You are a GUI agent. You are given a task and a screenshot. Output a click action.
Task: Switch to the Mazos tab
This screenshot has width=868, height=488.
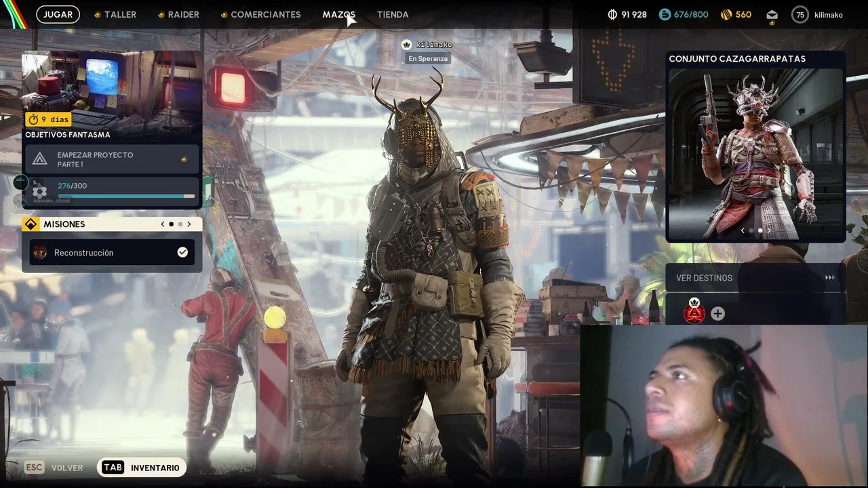339,14
